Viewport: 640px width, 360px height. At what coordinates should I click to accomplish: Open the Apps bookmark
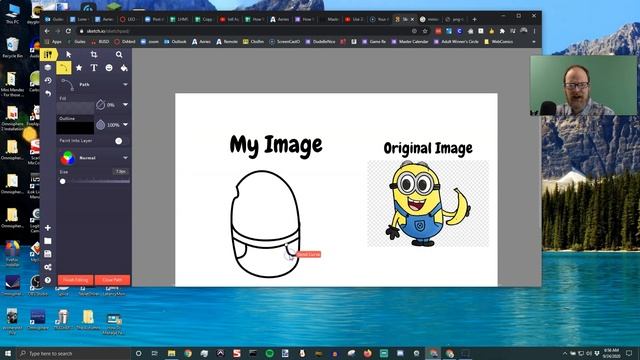coord(53,42)
